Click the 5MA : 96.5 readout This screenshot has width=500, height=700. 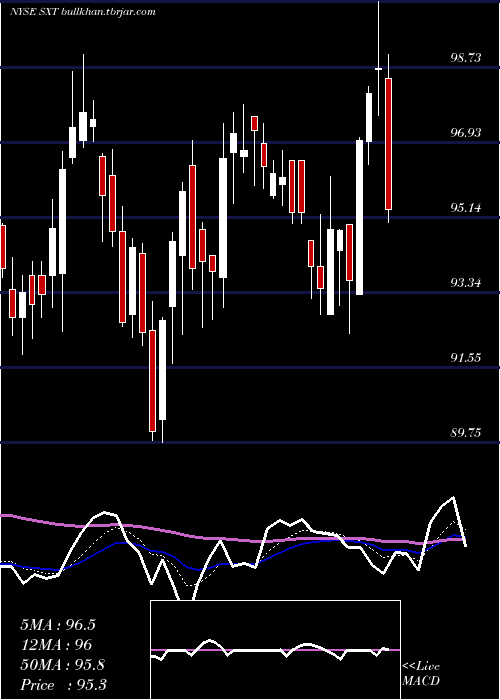click(58, 625)
